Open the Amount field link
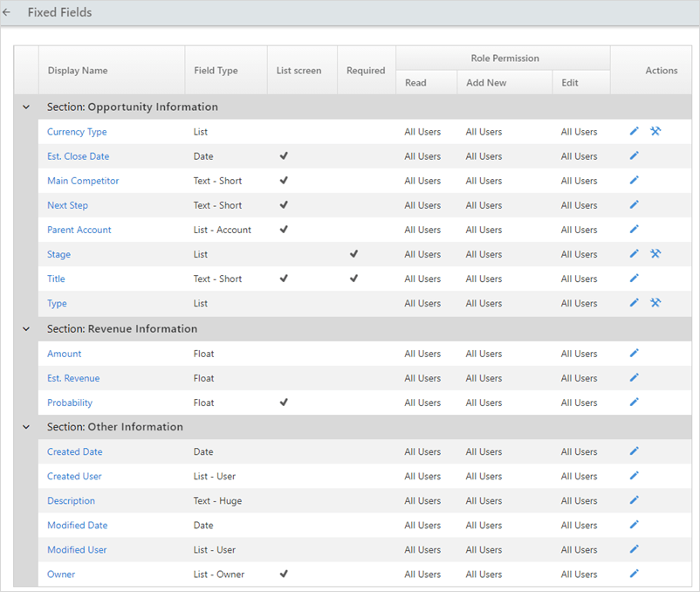Screen dimensions: 700x592 tap(65, 354)
